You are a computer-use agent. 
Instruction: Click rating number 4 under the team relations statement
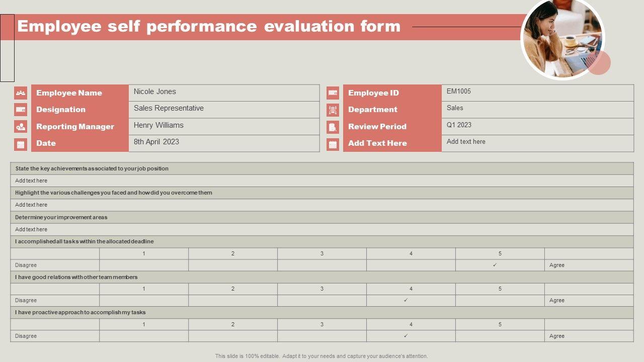(x=411, y=289)
